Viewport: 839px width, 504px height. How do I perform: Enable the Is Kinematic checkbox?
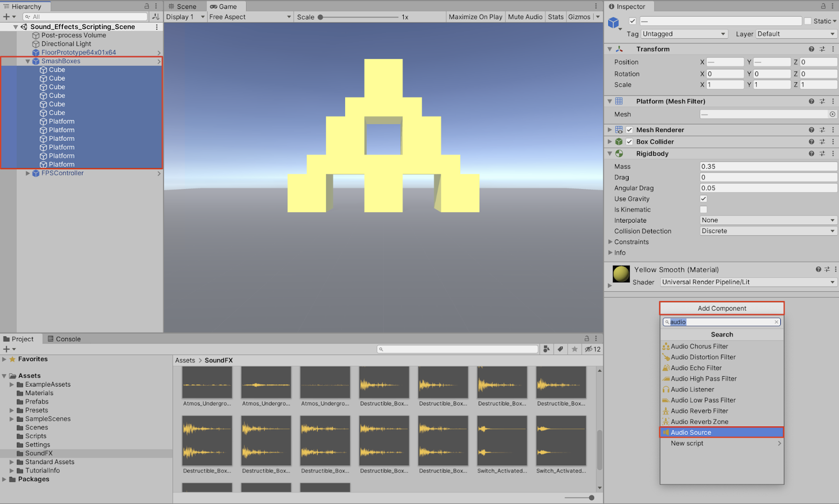pos(704,210)
